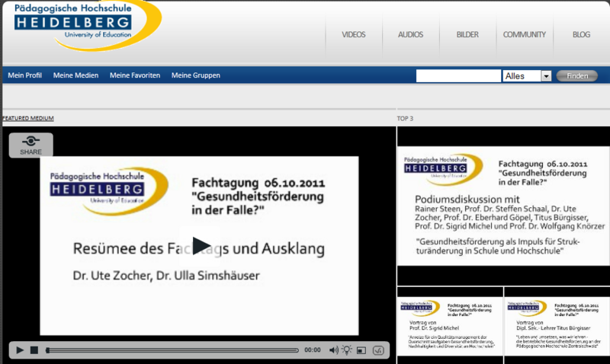
Task: Open the AUDIOS section
Action: click(410, 34)
